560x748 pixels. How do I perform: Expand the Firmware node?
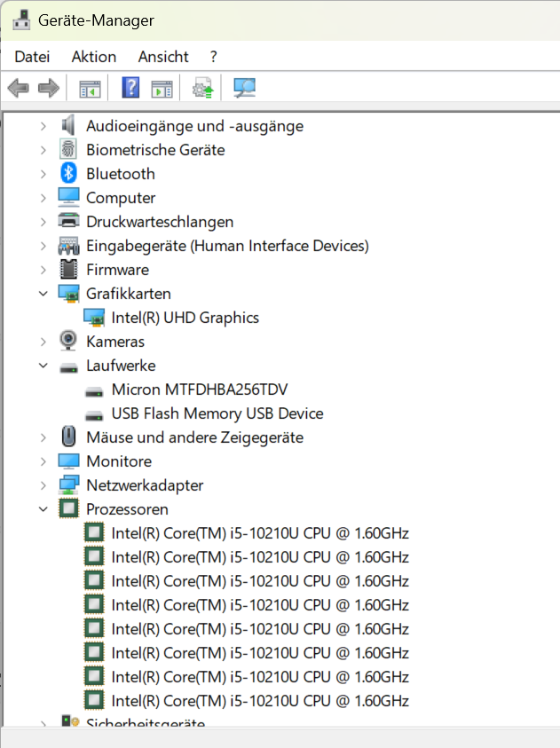(x=43, y=270)
